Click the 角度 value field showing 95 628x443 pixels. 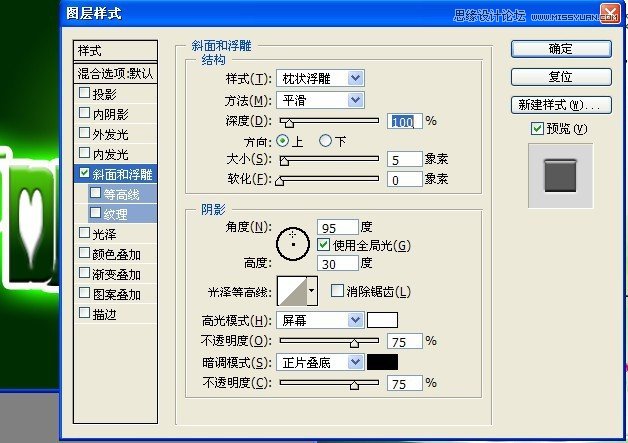(x=338, y=227)
